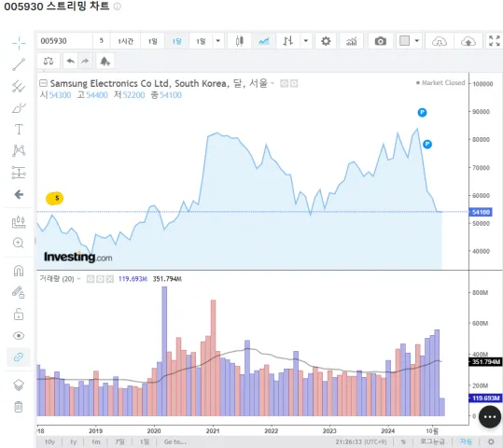Select the pitchfork drawing tool
Screen dimensions: 503x448
(19, 86)
